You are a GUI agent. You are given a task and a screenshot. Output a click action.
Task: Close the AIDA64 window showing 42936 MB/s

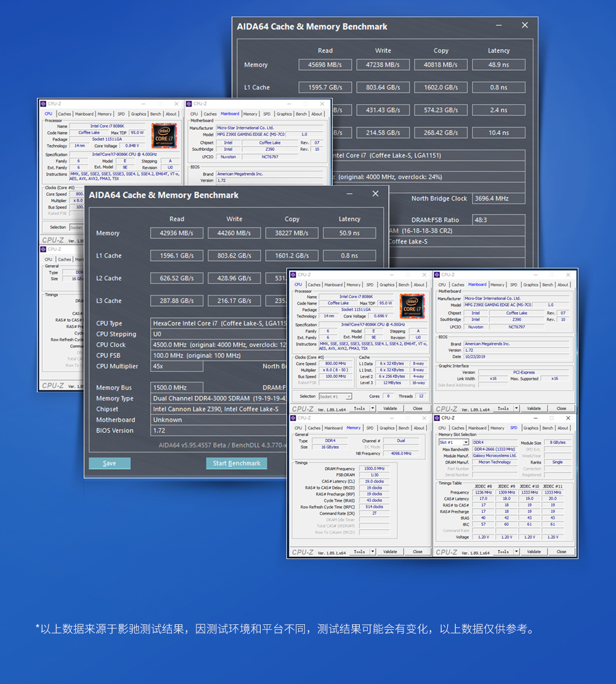375,194
